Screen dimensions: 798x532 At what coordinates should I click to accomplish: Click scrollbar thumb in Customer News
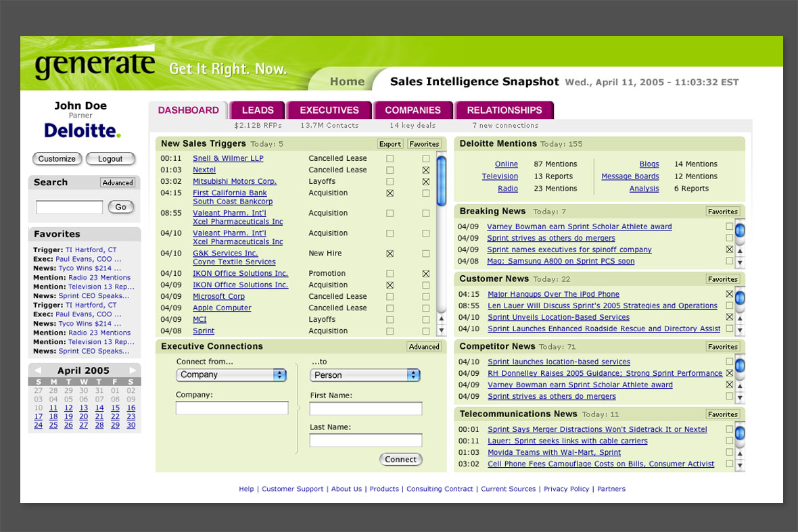point(740,297)
